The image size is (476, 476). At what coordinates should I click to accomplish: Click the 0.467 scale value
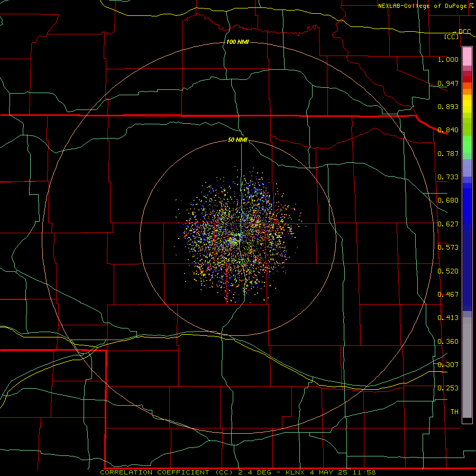[x=448, y=295]
